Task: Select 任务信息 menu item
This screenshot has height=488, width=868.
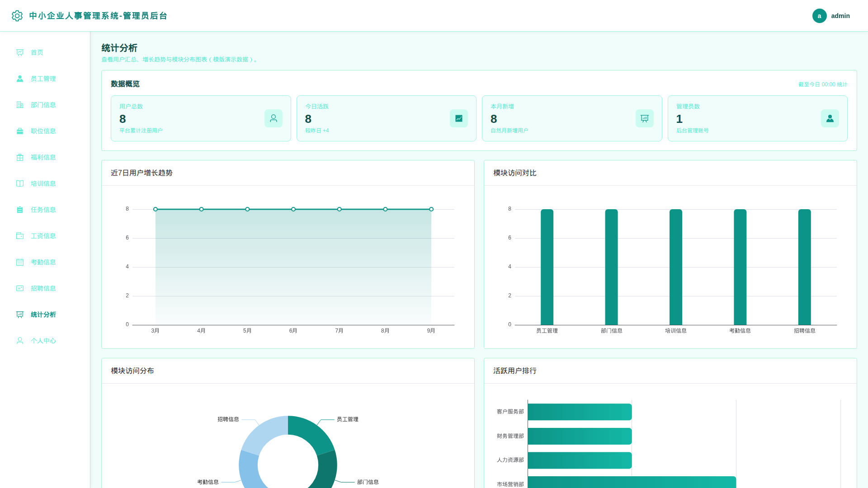Action: tap(45, 210)
